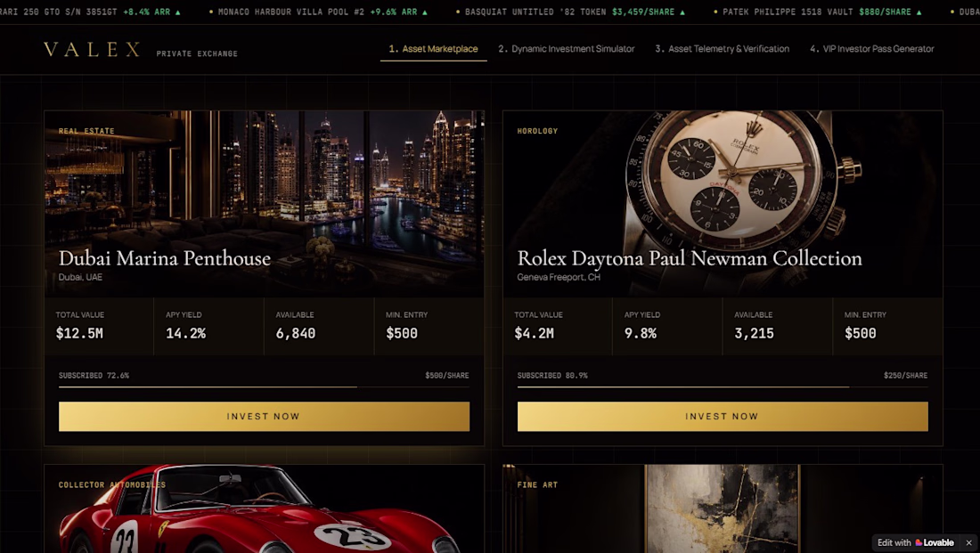Screen dimensions: 980x553
Task: Click Basquiat Untitled '82 Token ticker item
Action: (x=570, y=12)
